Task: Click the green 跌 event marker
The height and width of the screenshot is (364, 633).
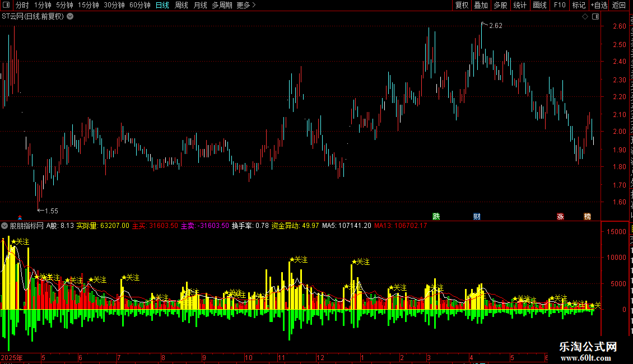Action: click(436, 216)
